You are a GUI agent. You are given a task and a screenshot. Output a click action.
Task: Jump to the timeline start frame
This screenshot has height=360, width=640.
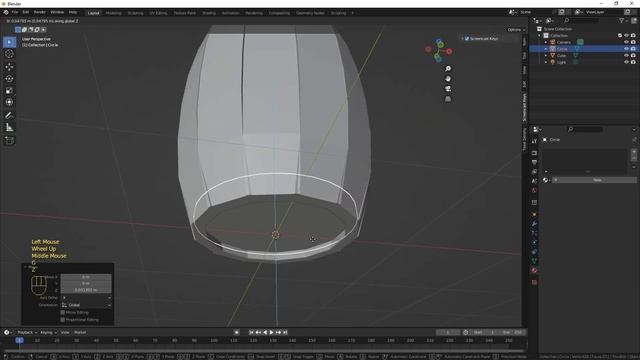click(x=251, y=332)
